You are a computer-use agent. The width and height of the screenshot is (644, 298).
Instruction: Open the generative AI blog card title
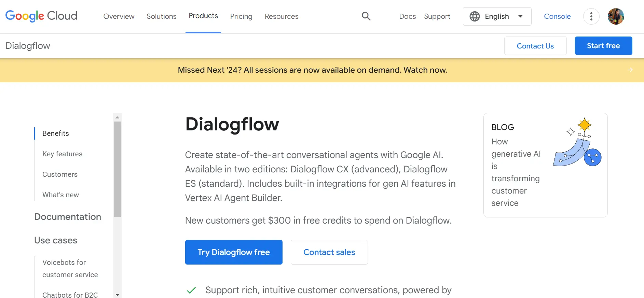[x=516, y=172]
